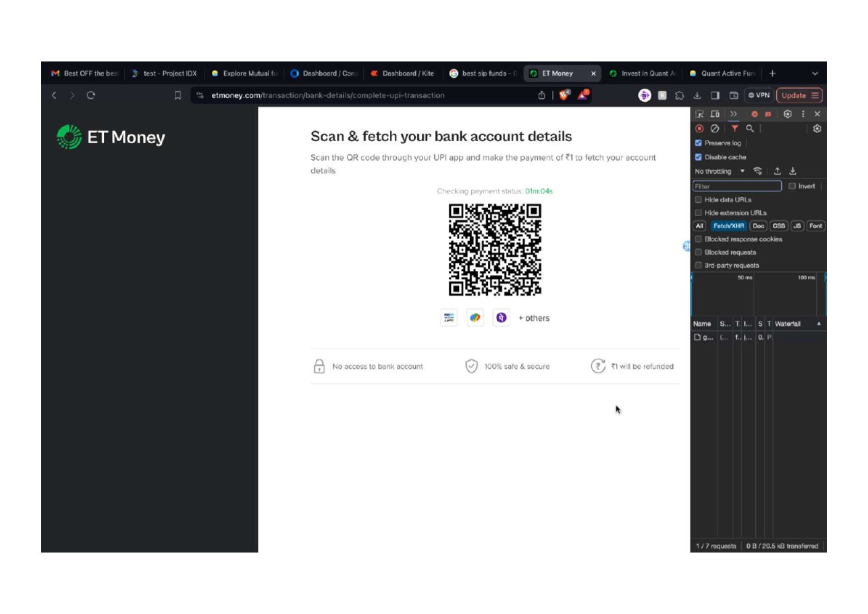The height and width of the screenshot is (614, 868).
Task: Select the Fetch/XHR filter chip
Action: tap(728, 226)
